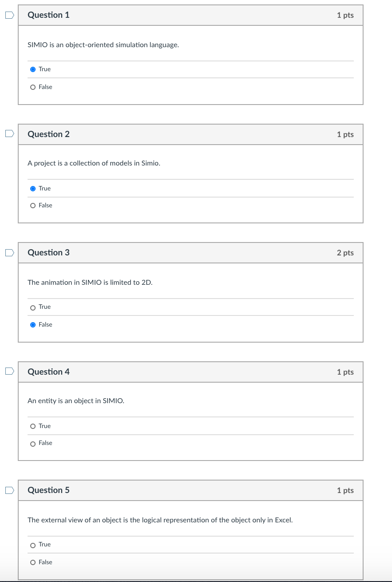This screenshot has height=582, width=392.
Task: Flag Question 1 using the bookmark icon
Action: pos(9,15)
